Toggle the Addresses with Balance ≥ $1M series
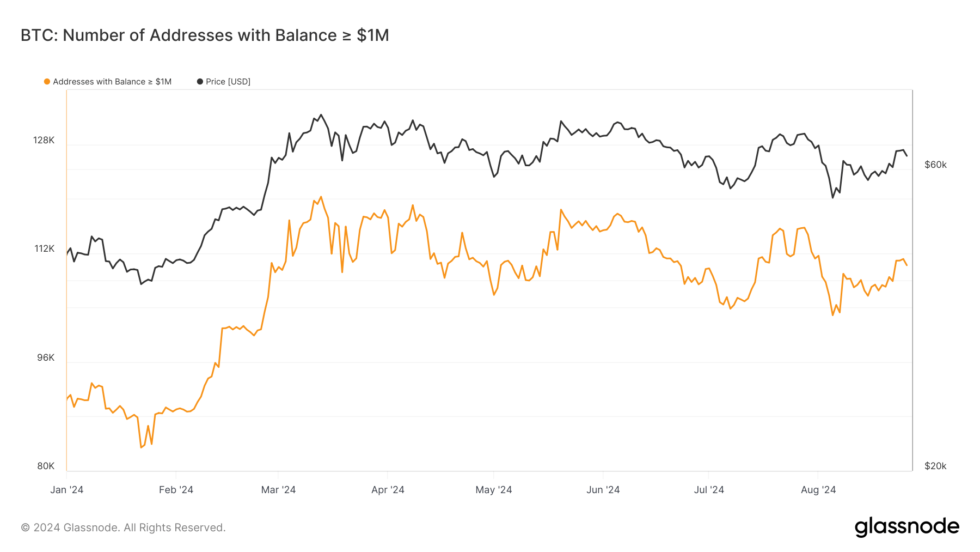Screen dimensions: 980x552 tap(112, 82)
